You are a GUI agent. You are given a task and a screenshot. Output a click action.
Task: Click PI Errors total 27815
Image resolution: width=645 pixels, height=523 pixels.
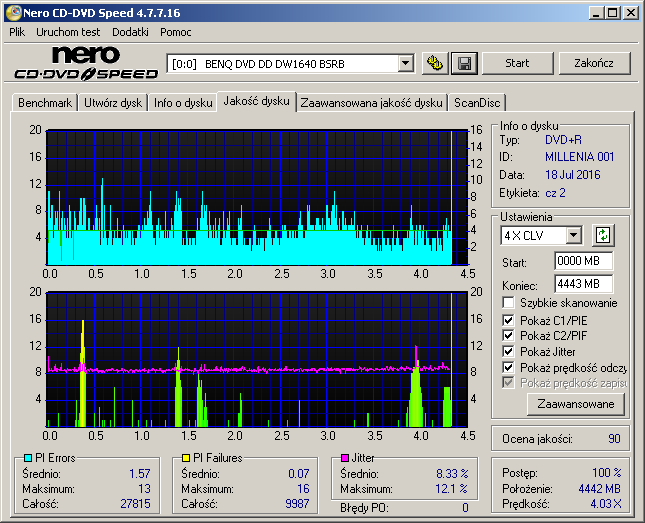[135, 504]
